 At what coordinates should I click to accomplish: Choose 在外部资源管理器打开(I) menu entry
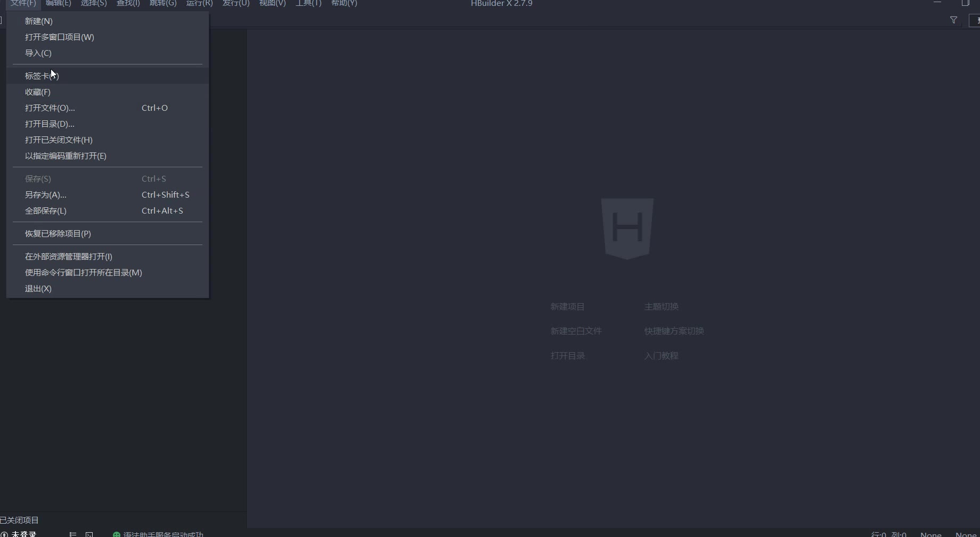(x=108, y=257)
